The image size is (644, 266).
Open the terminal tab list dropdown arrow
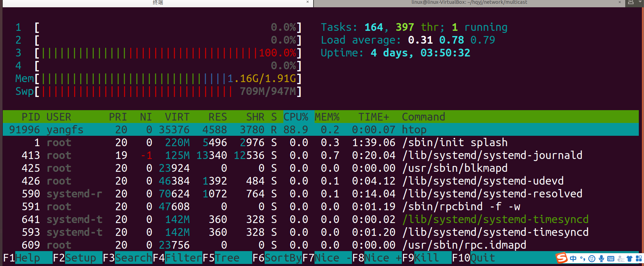(x=640, y=2)
